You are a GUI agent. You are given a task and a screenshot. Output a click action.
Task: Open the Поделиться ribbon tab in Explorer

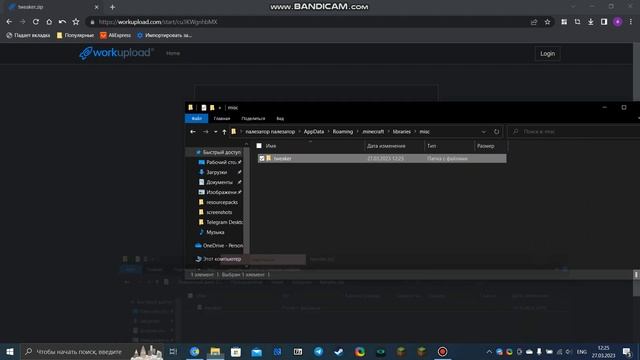(253, 118)
